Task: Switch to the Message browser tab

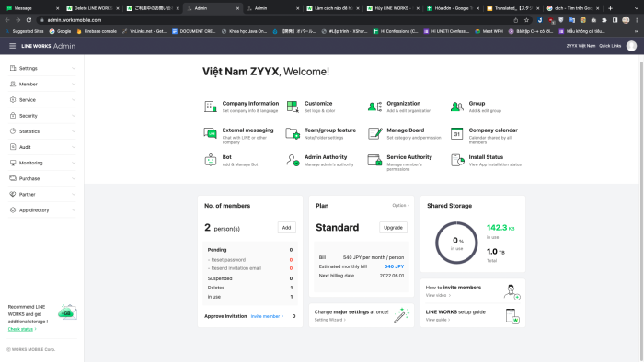Action: [32, 8]
